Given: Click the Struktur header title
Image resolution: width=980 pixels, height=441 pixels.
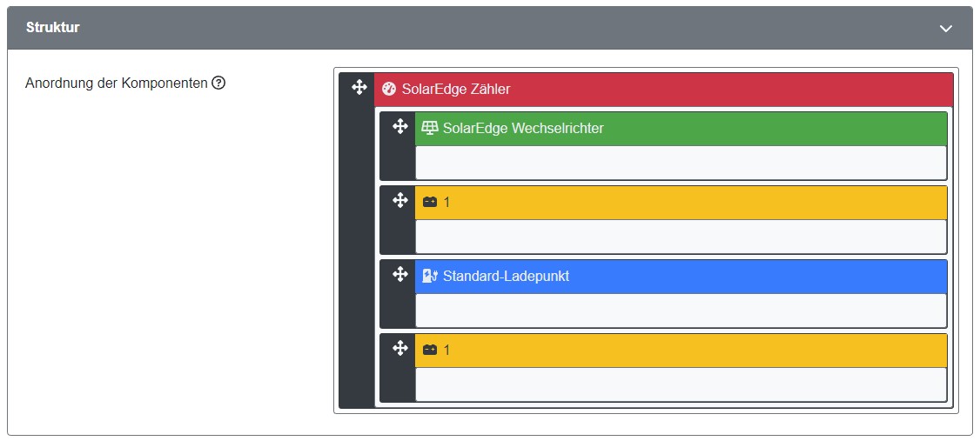Looking at the screenshot, I should click(53, 28).
